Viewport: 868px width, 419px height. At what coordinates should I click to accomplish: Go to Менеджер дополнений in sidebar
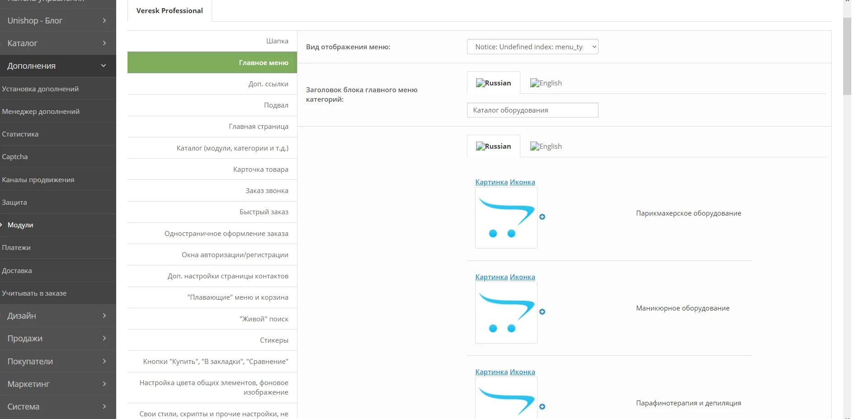point(58,111)
